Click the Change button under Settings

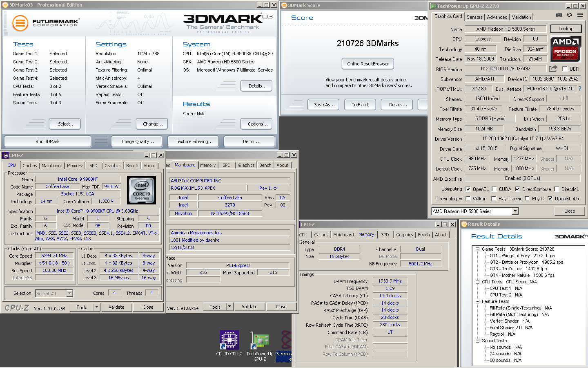click(x=153, y=124)
